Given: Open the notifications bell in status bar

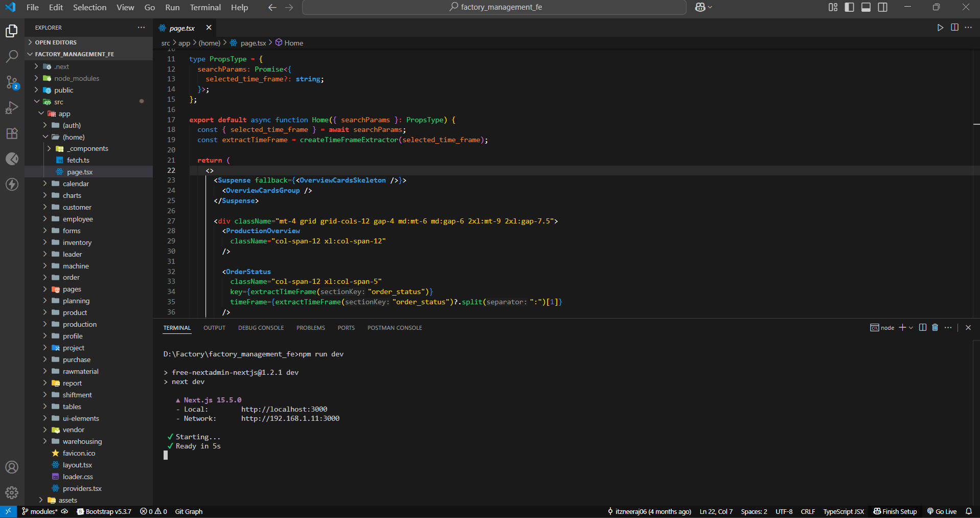Looking at the screenshot, I should pos(968,511).
